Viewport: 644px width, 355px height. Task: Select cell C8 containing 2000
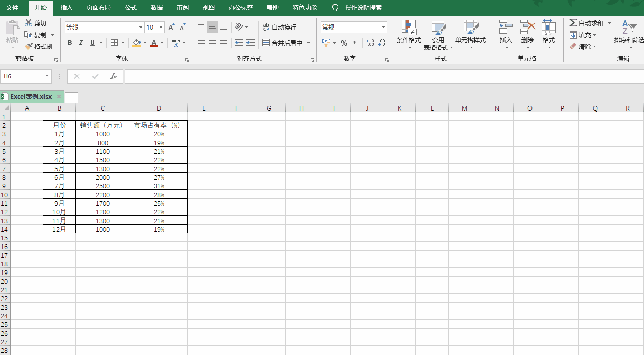point(103,177)
